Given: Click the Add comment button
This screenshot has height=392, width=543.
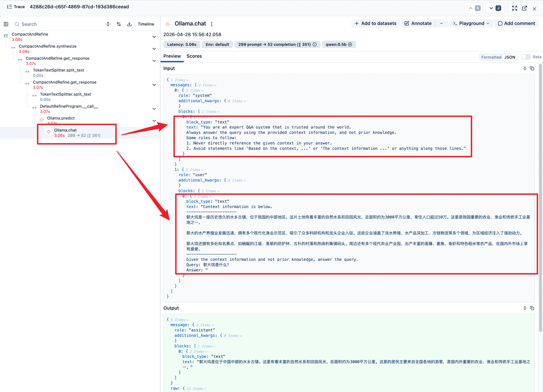Looking at the screenshot, I should pos(516,23).
